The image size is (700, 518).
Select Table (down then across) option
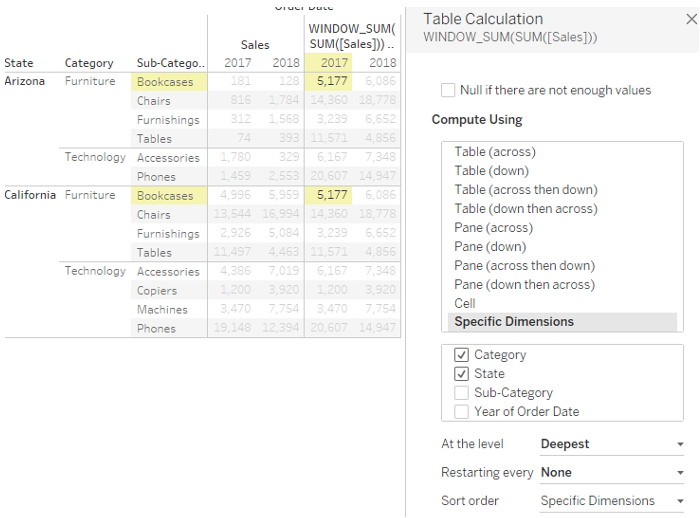pos(525,209)
